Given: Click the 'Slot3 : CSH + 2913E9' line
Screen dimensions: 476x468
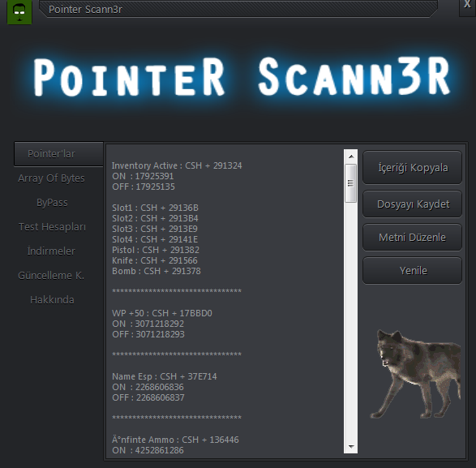Looking at the screenshot, I should (x=155, y=229).
